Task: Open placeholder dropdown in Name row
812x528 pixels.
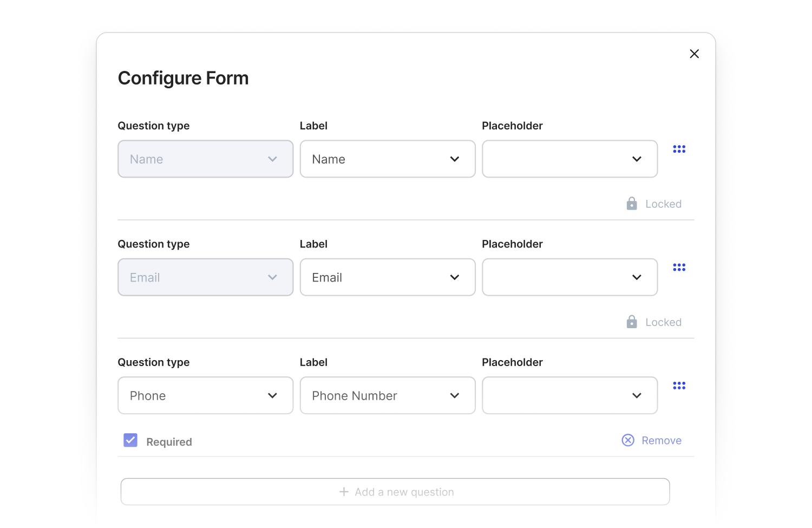Action: click(569, 159)
